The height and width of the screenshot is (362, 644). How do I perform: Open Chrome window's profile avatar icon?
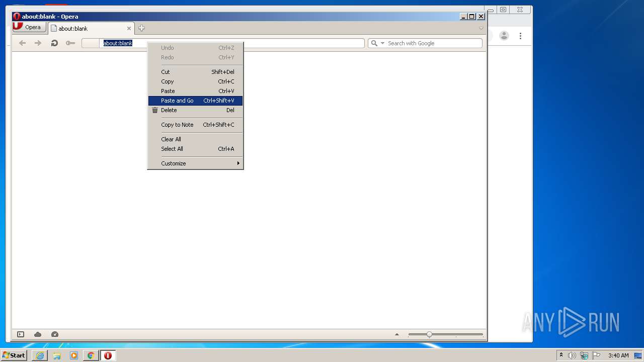[x=504, y=36]
